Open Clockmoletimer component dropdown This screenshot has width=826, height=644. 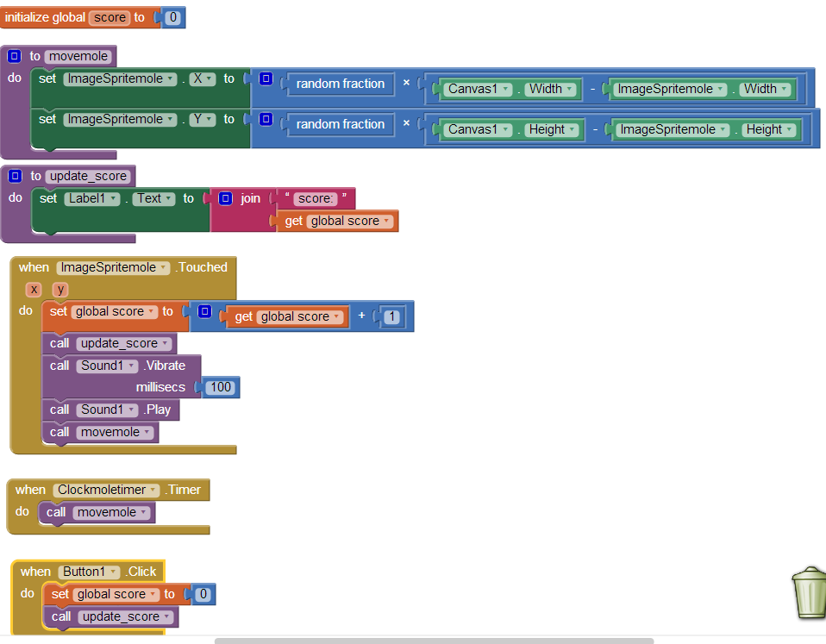(106, 491)
